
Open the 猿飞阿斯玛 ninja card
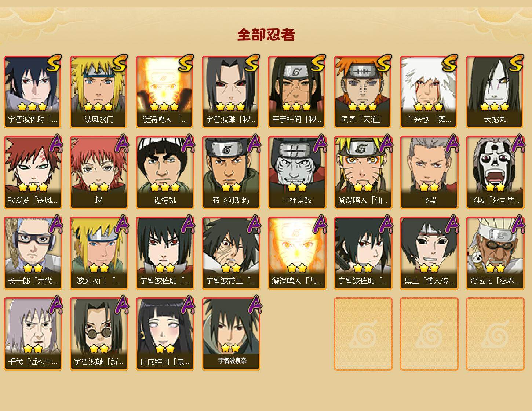coord(231,172)
